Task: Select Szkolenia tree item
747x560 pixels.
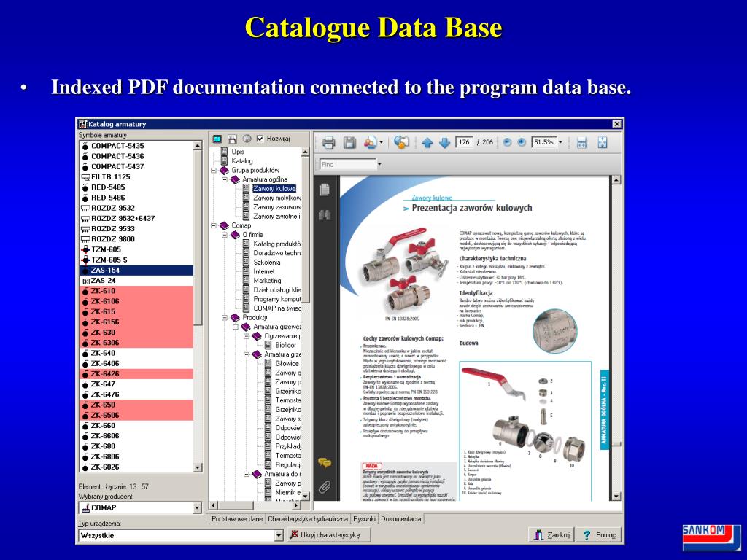Action: 267,262
